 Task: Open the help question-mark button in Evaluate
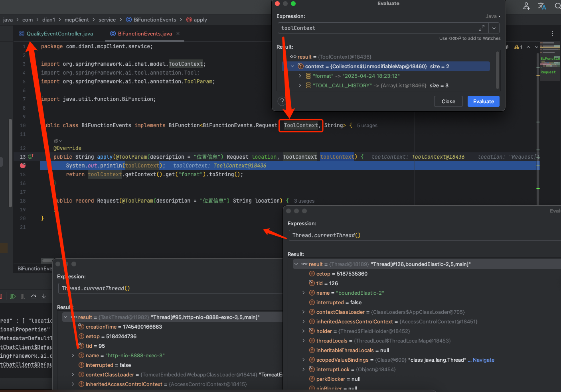[282, 101]
